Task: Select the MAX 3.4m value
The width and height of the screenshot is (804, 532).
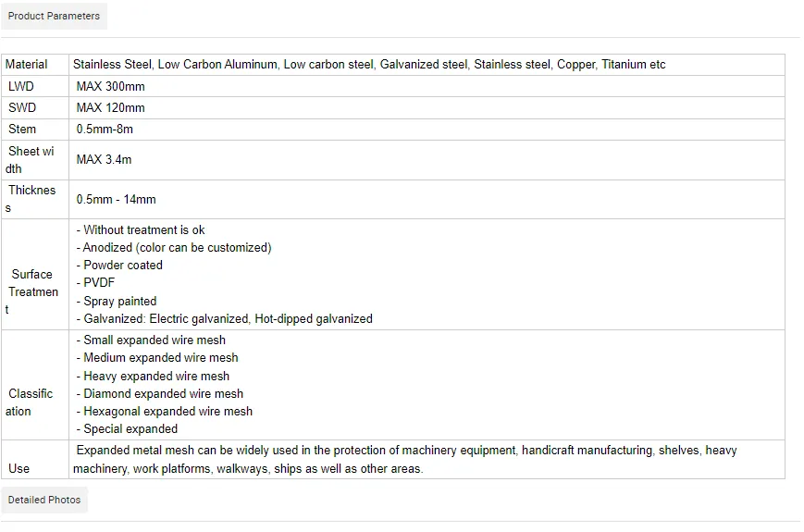Action: tap(104, 159)
